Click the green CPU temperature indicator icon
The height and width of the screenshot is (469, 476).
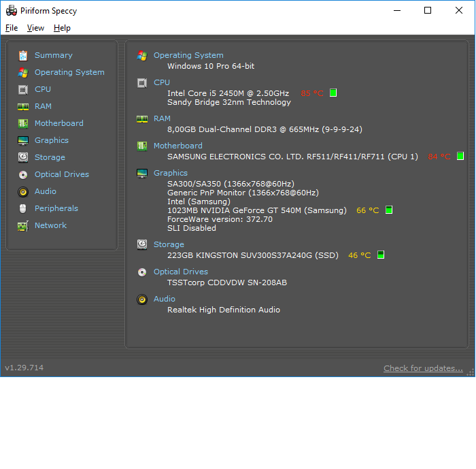pyautogui.click(x=333, y=93)
